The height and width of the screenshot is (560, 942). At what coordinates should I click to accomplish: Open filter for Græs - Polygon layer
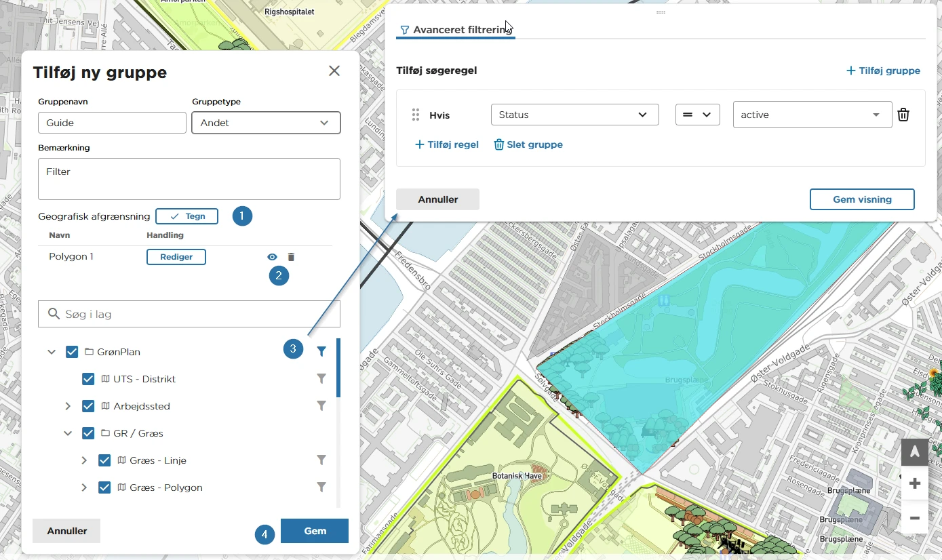(321, 487)
